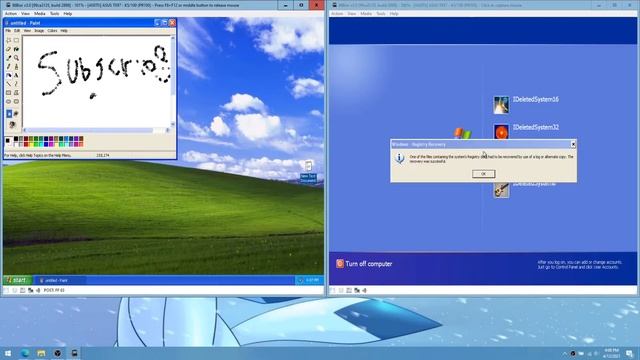
Task: Choose the Airbrush tool in Paint
Action: coord(9,76)
